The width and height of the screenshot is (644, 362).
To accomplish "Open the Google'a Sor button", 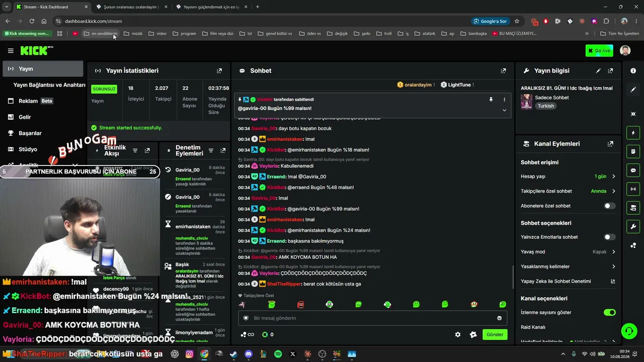I will click(490, 21).
